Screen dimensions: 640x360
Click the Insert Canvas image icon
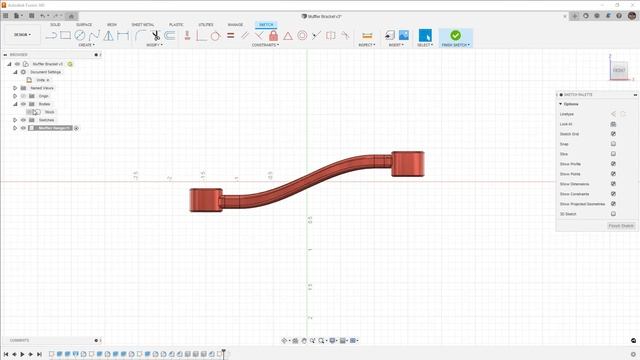404,35
